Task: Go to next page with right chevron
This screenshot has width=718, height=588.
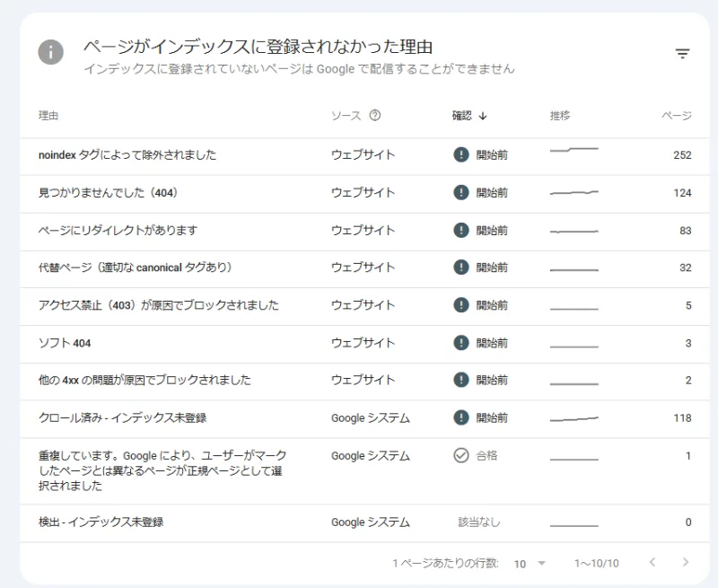Action: point(686,562)
